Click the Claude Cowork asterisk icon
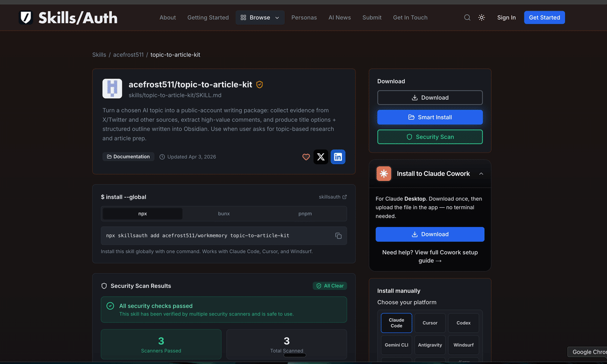607x364 pixels. point(384,173)
